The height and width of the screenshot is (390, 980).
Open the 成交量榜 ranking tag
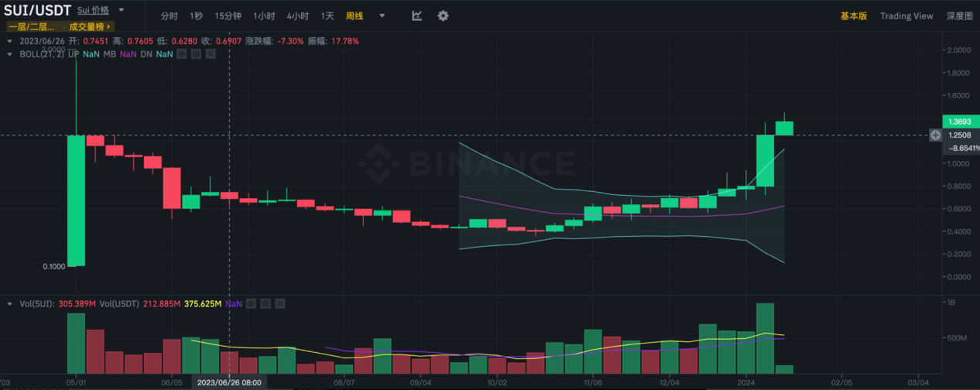pos(89,26)
